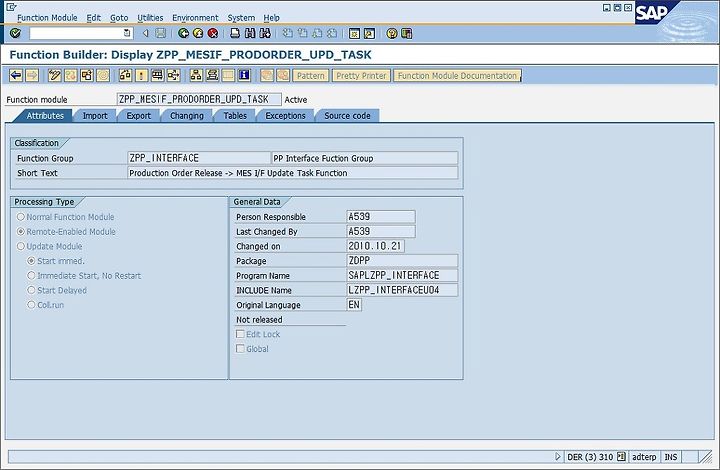Switch to the Export tab
Viewport: 720px width, 470px height.
tap(139, 116)
